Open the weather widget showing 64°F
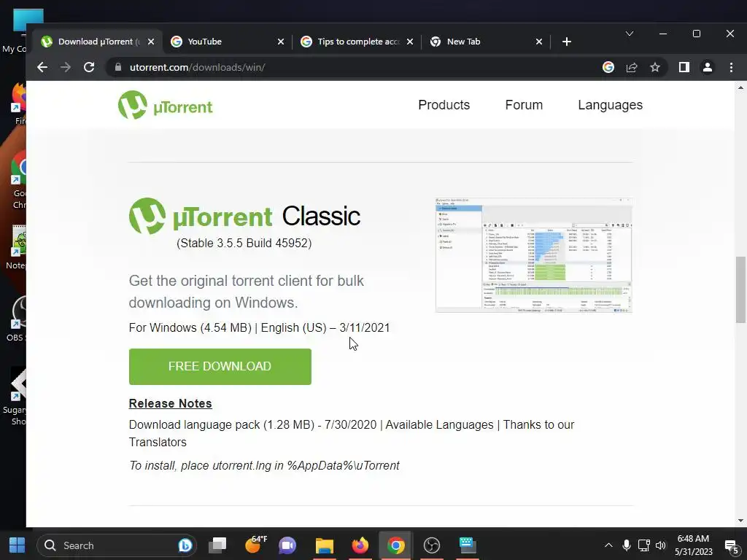The height and width of the screenshot is (560, 747). tap(255, 545)
